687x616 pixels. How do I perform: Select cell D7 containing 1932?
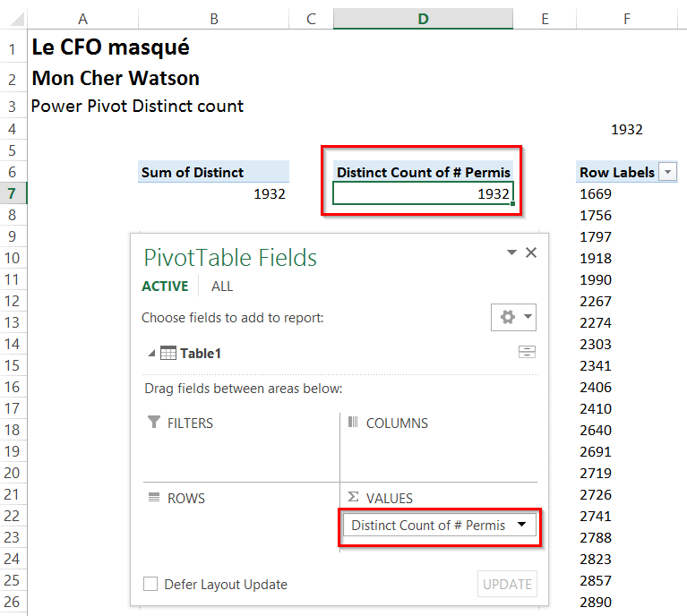423,193
